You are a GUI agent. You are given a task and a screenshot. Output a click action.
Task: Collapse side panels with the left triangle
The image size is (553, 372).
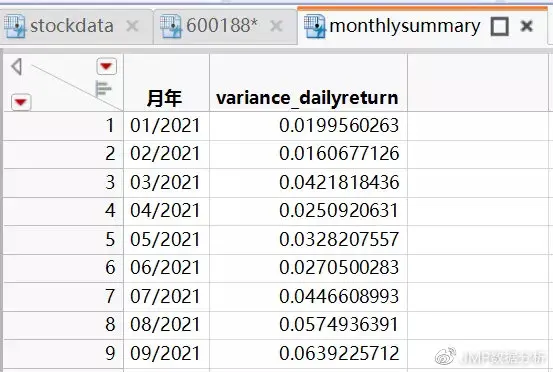point(17,66)
